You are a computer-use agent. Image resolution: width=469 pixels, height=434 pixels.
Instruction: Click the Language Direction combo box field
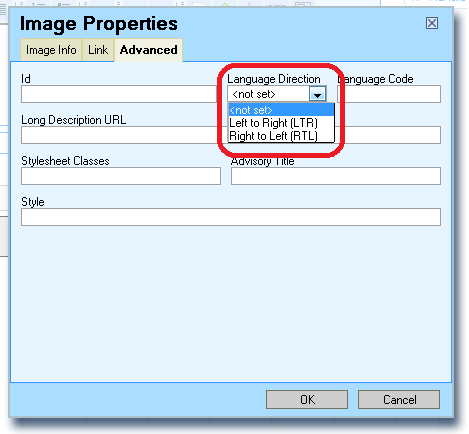(x=277, y=94)
